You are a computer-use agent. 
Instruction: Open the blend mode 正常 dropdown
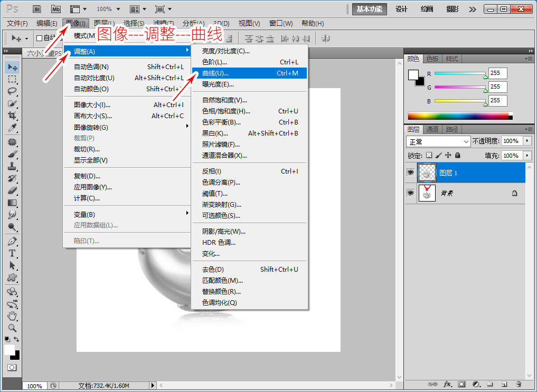[x=438, y=141]
